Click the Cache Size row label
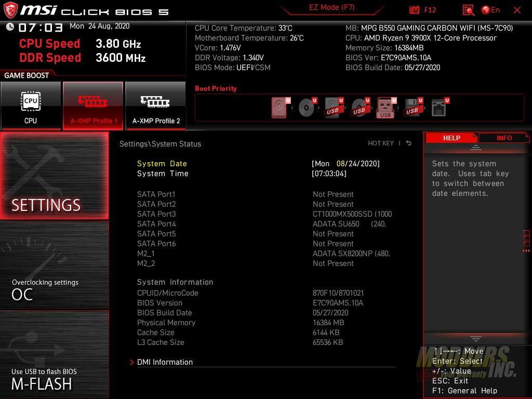This screenshot has height=399, width=532. pos(156,332)
